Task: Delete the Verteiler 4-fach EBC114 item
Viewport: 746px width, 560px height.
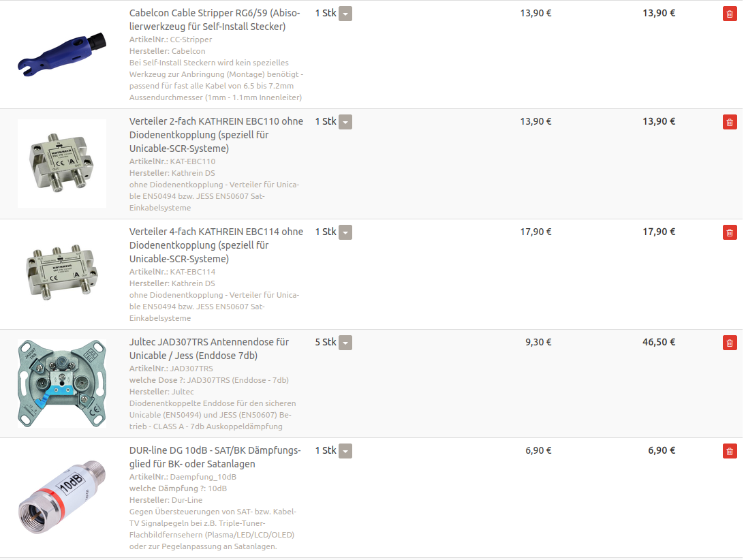Action: [730, 232]
